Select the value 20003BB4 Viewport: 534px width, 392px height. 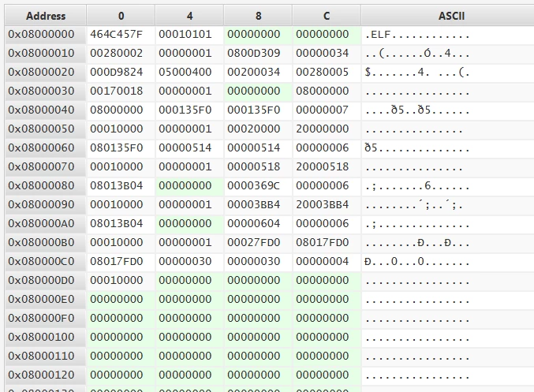[322, 204]
